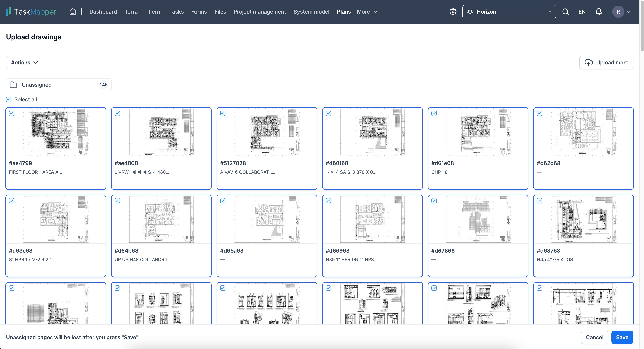The width and height of the screenshot is (644, 349).
Task: Go to Files
Action: click(220, 12)
